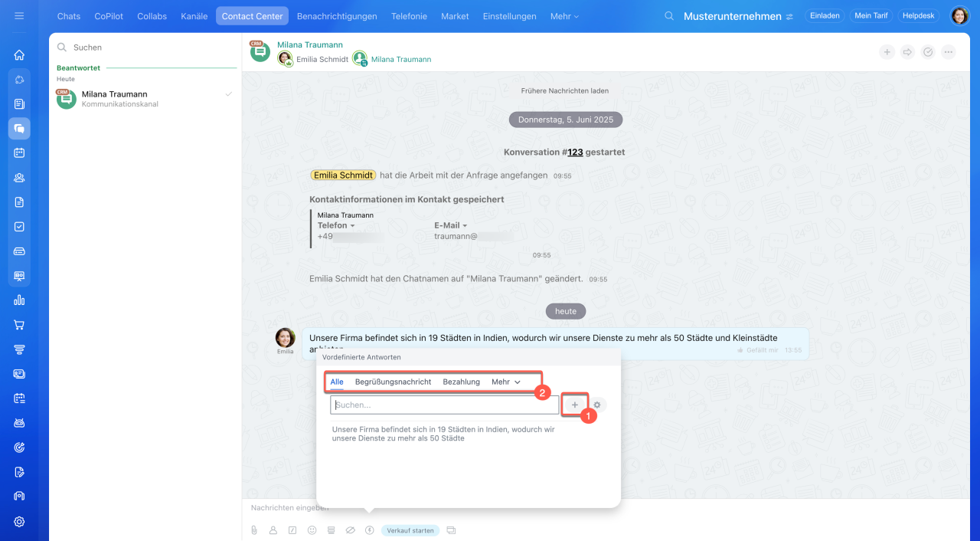Screen dimensions: 980x541
Task: Open the Kanäle tab
Action: tap(194, 16)
